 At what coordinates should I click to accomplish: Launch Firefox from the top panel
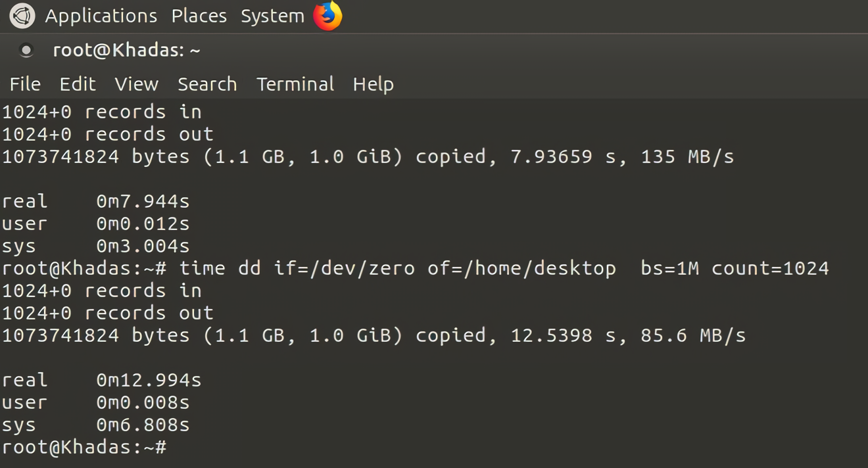click(327, 16)
